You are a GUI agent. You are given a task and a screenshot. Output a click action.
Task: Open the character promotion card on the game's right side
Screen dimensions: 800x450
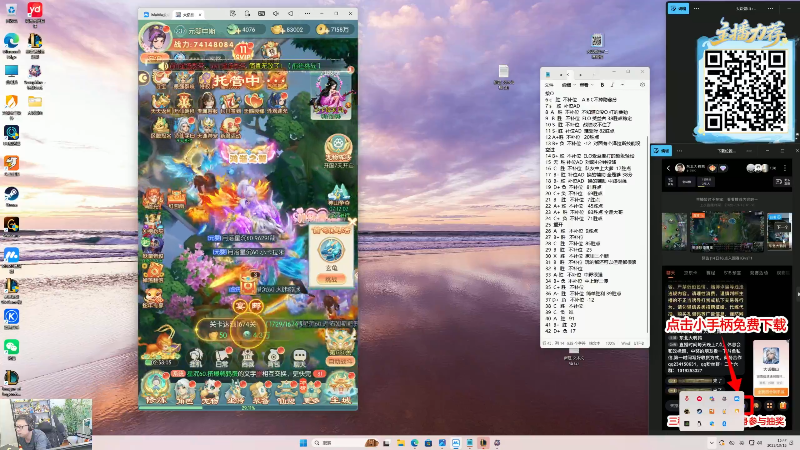coord(331,96)
